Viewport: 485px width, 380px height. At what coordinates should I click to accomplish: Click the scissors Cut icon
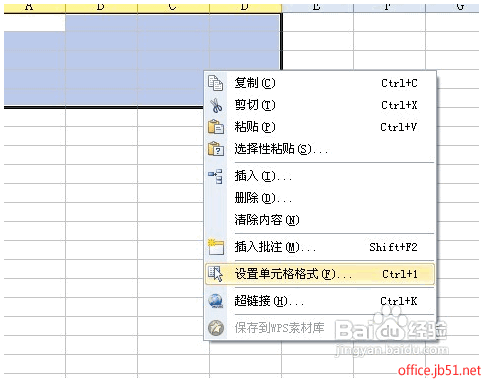click(x=216, y=105)
